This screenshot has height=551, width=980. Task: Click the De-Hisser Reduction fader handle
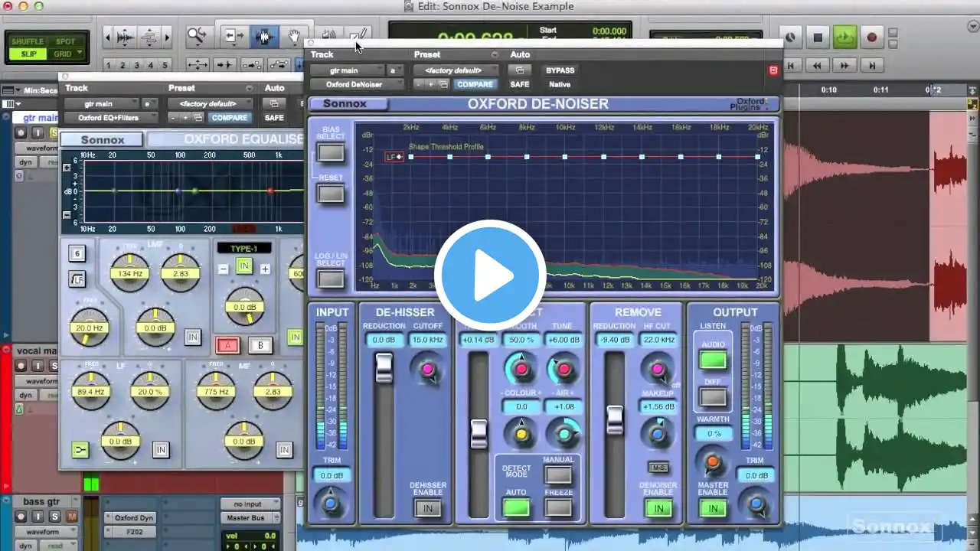click(384, 367)
